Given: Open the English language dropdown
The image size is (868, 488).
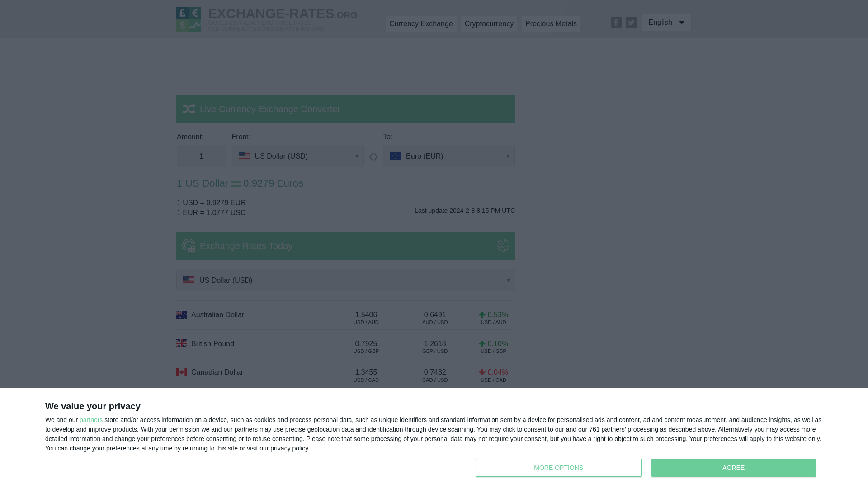Looking at the screenshot, I should pos(666,23).
